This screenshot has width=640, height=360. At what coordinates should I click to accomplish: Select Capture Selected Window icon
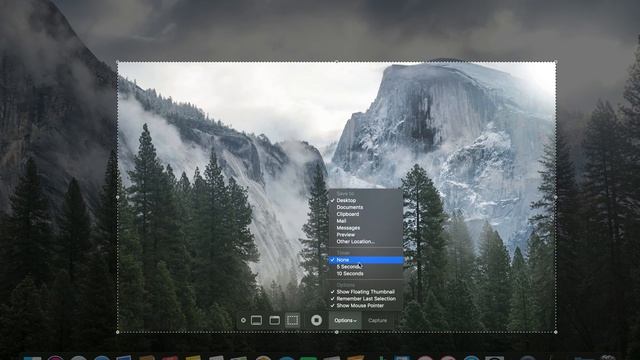274,320
